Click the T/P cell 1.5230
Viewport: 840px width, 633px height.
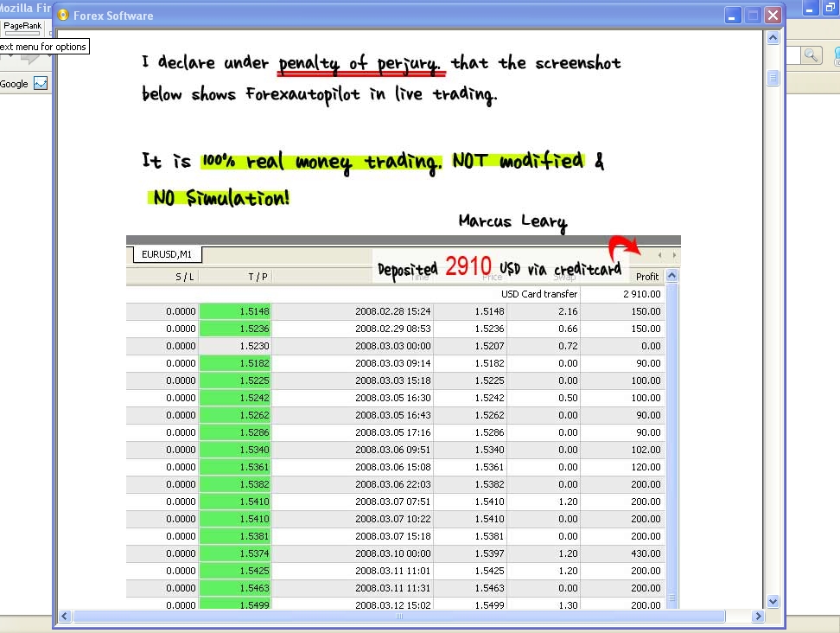point(235,346)
